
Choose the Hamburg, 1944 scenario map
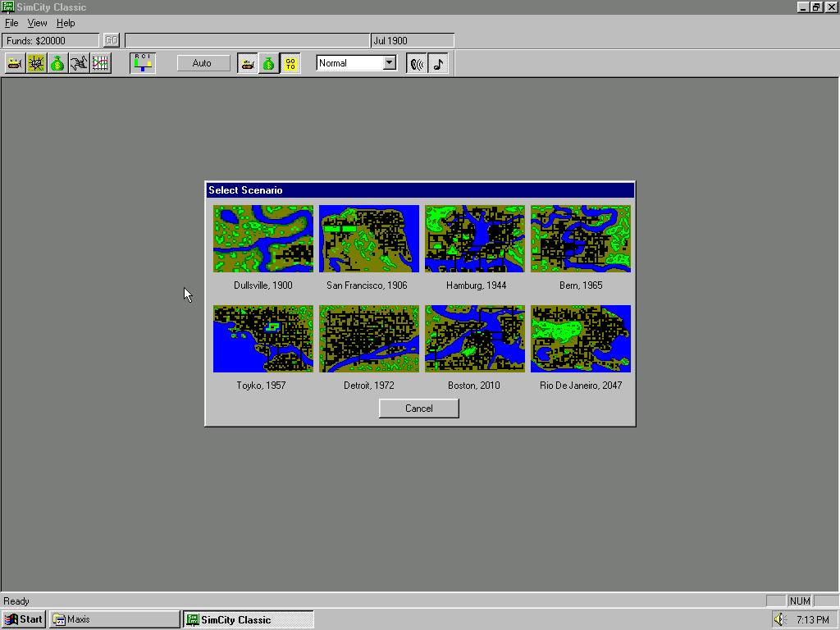tap(475, 239)
